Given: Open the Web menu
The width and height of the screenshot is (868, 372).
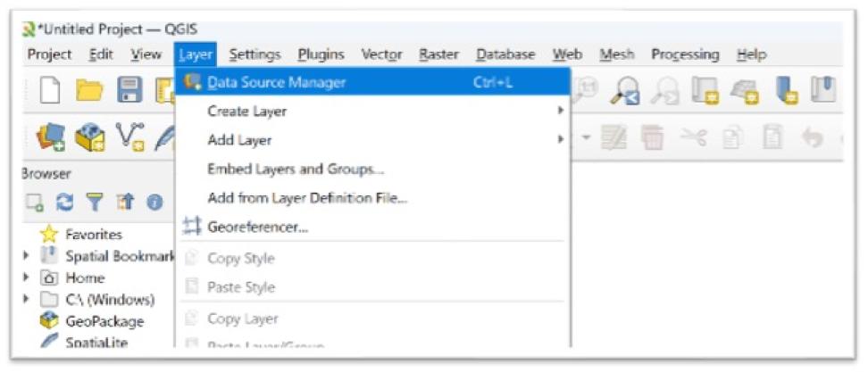Looking at the screenshot, I should click(567, 54).
